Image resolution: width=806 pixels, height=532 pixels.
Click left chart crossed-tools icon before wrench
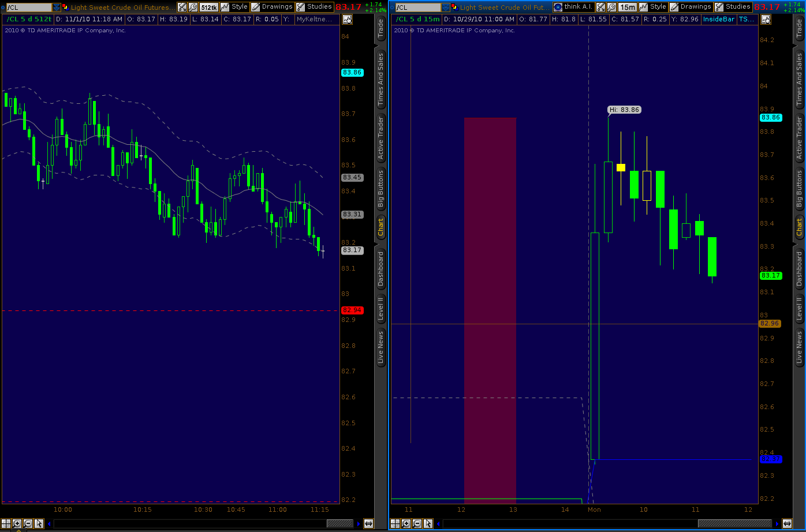click(x=182, y=8)
